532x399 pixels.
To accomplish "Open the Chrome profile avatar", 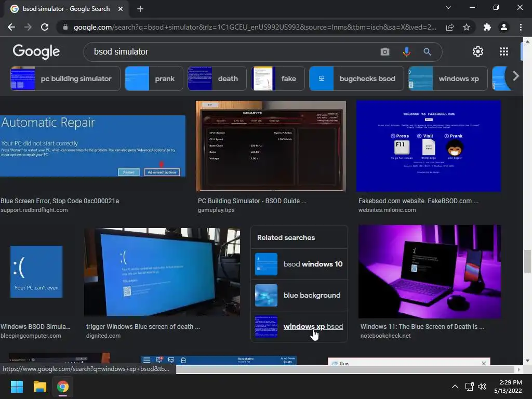I will (504, 27).
